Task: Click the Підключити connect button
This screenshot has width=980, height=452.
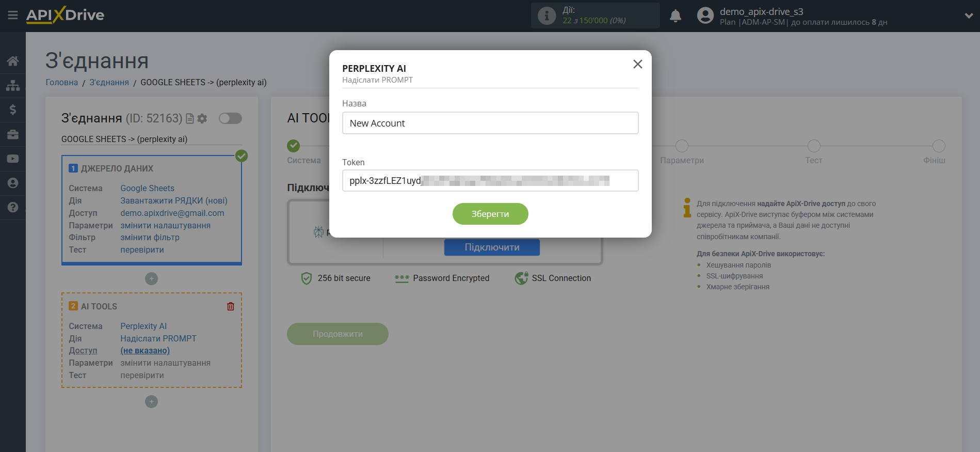Action: (x=492, y=247)
